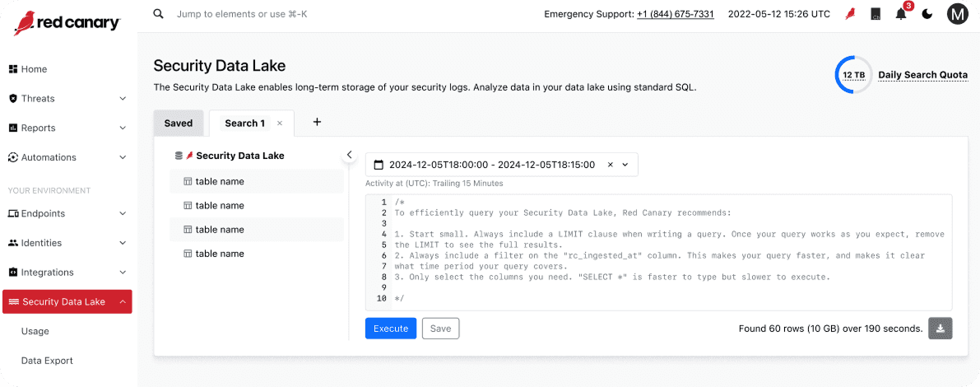Expand the Threats chevron

click(123, 98)
